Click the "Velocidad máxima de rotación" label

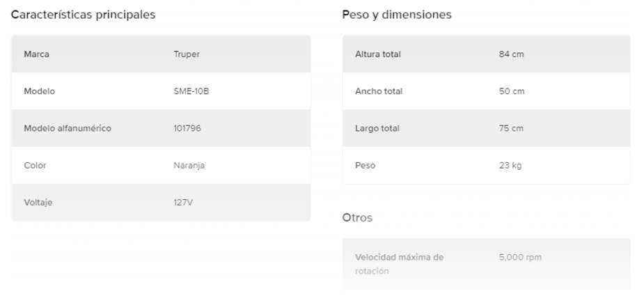click(399, 264)
